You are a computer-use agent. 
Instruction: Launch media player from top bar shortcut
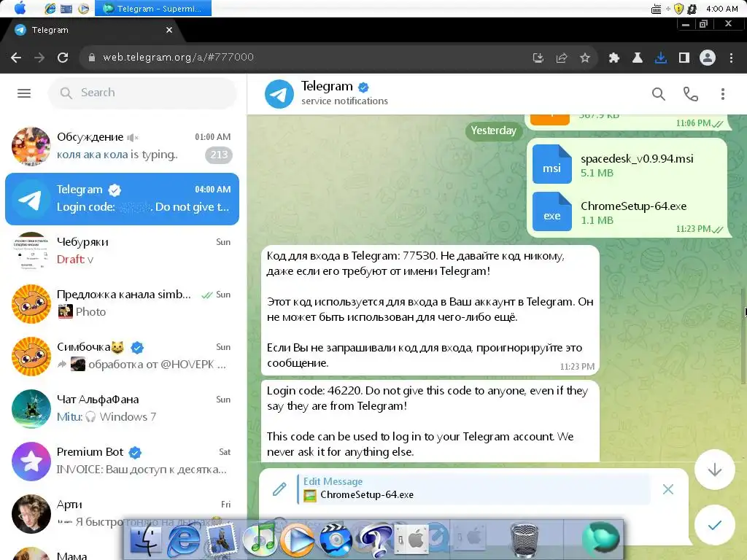point(83,8)
